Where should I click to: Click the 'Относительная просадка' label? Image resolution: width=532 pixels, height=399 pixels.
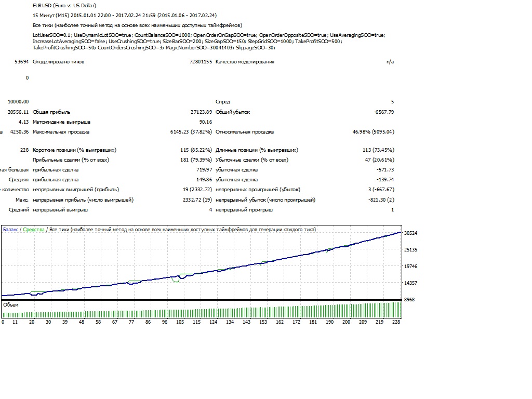pos(245,131)
